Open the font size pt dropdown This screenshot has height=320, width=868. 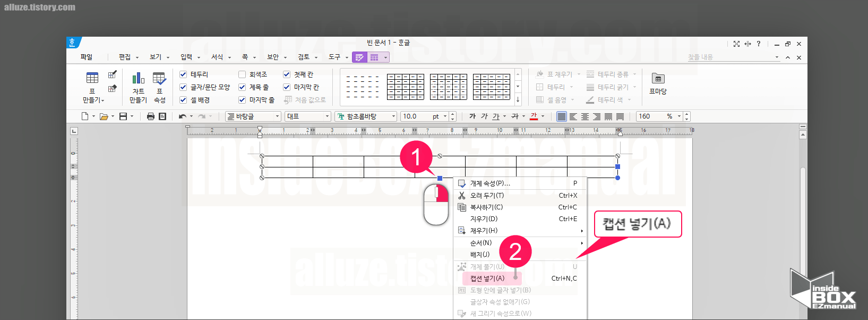pyautogui.click(x=445, y=116)
